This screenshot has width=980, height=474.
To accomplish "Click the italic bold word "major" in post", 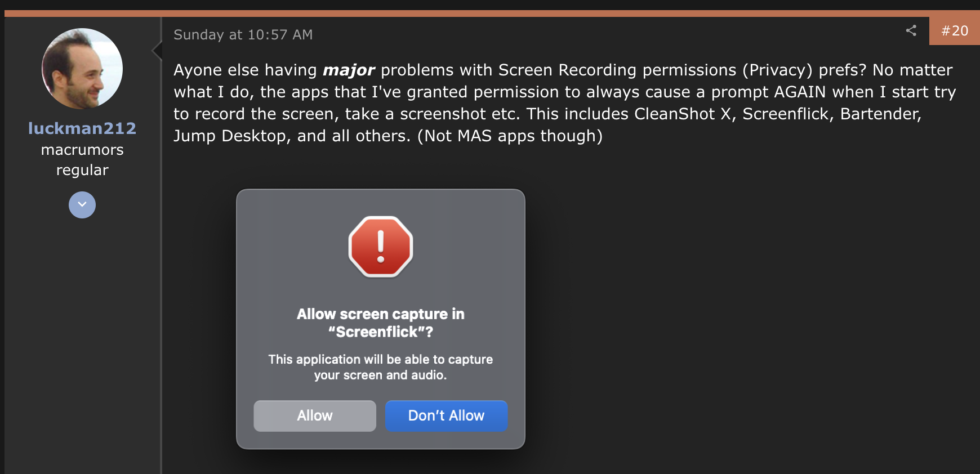I will (349, 70).
